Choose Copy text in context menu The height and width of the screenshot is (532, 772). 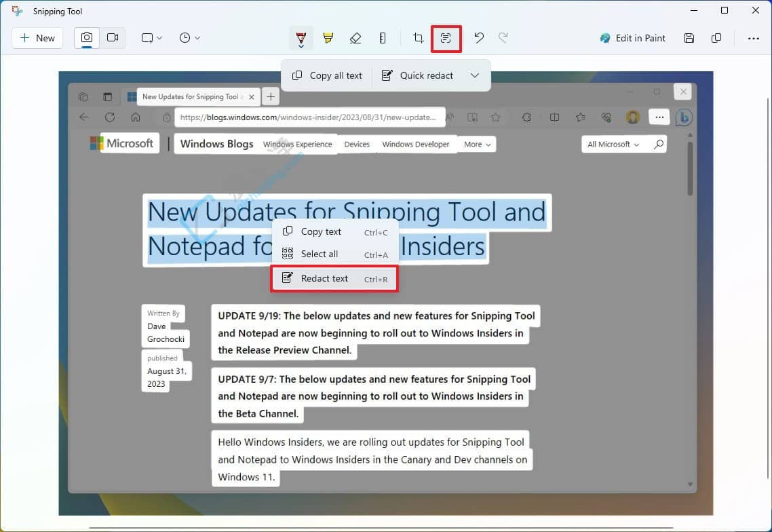click(335, 231)
